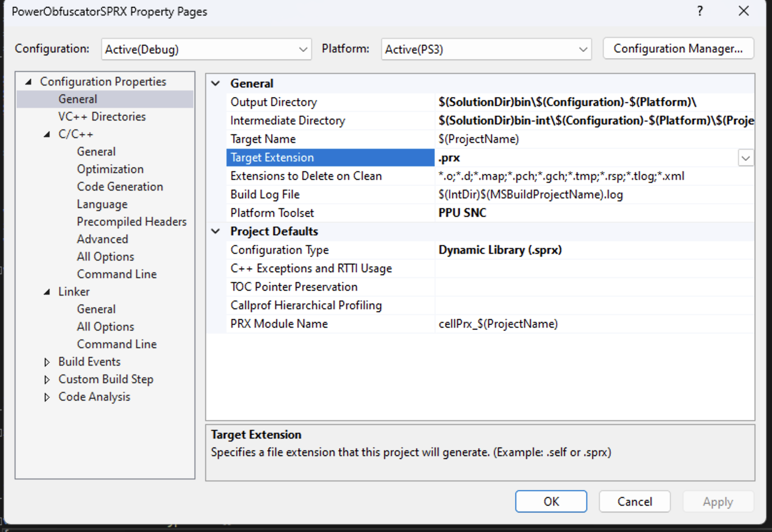Expand the Code Analysis node

click(x=47, y=397)
